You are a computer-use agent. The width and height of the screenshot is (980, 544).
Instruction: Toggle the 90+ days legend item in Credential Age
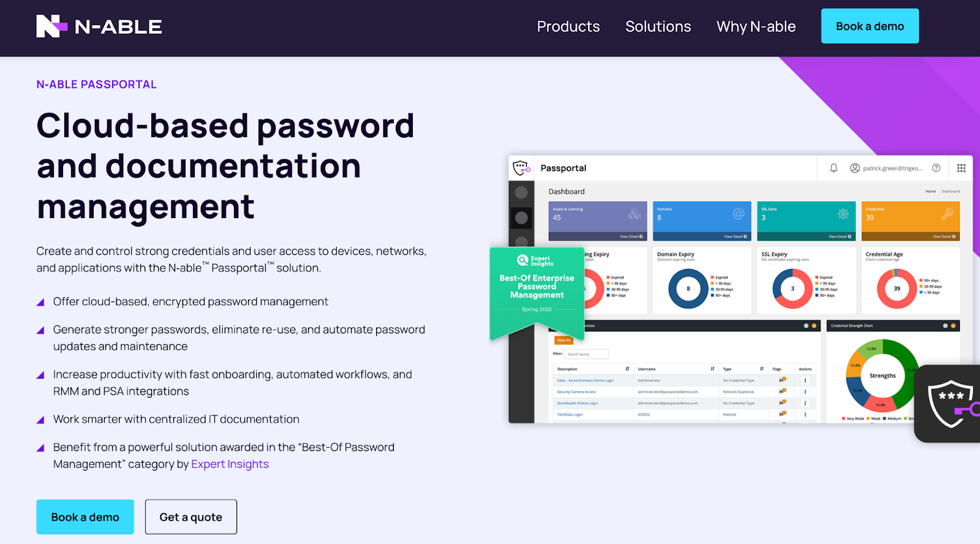pyautogui.click(x=929, y=281)
